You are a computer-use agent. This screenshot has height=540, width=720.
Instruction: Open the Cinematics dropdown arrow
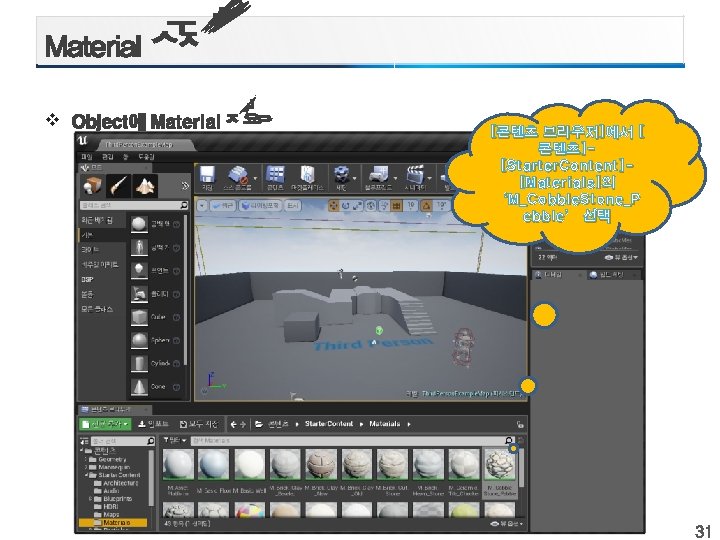point(430,178)
